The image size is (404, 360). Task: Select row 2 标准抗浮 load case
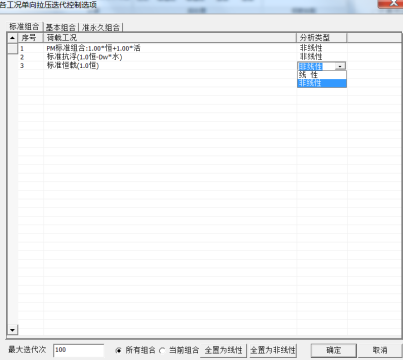coord(84,57)
